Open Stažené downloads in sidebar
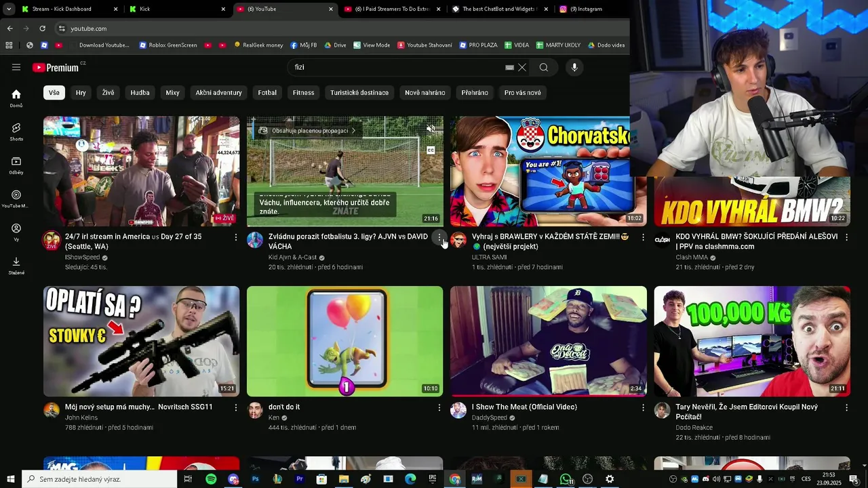This screenshot has height=488, width=868. (x=16, y=265)
